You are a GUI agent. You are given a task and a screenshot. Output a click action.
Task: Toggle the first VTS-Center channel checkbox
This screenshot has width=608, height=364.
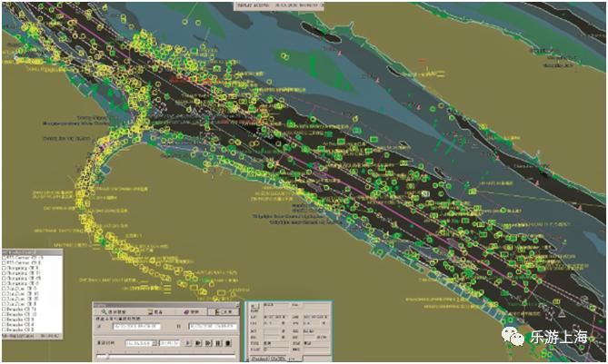(x=5, y=258)
